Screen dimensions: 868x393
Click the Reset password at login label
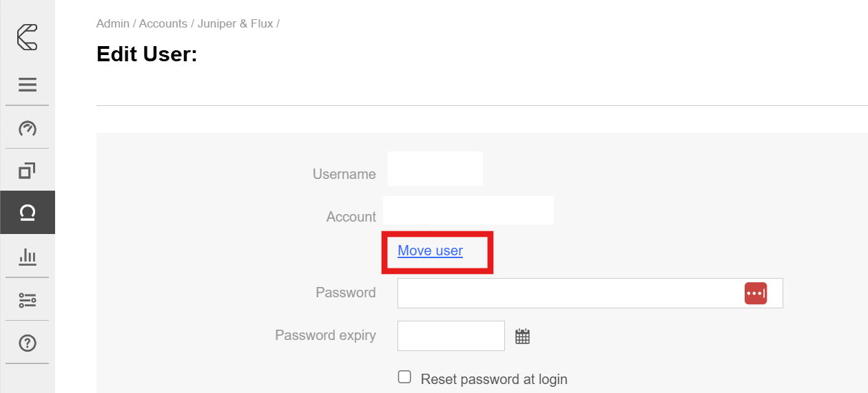pyautogui.click(x=494, y=379)
